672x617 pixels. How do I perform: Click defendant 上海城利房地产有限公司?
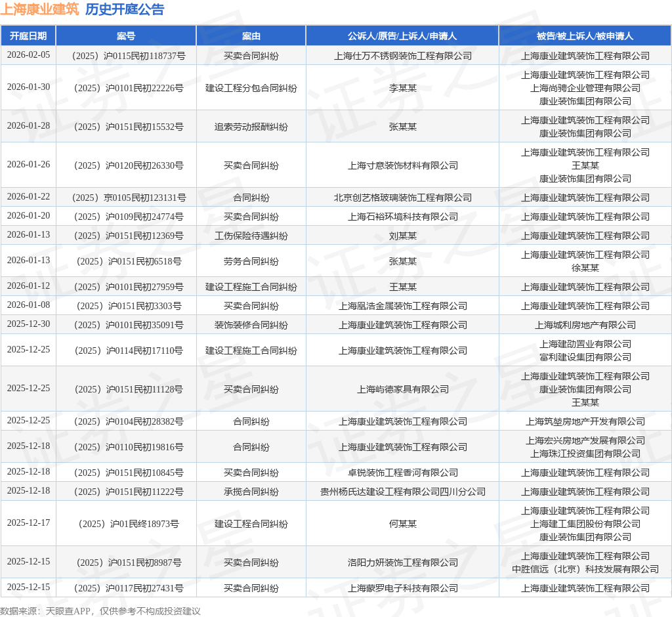tap(585, 325)
